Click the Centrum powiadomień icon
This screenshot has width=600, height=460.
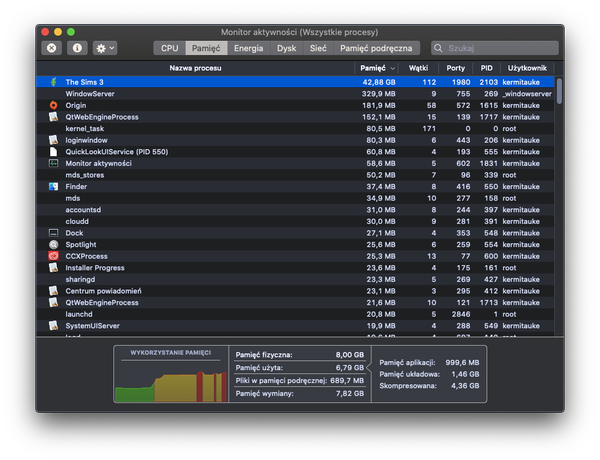pyautogui.click(x=54, y=291)
